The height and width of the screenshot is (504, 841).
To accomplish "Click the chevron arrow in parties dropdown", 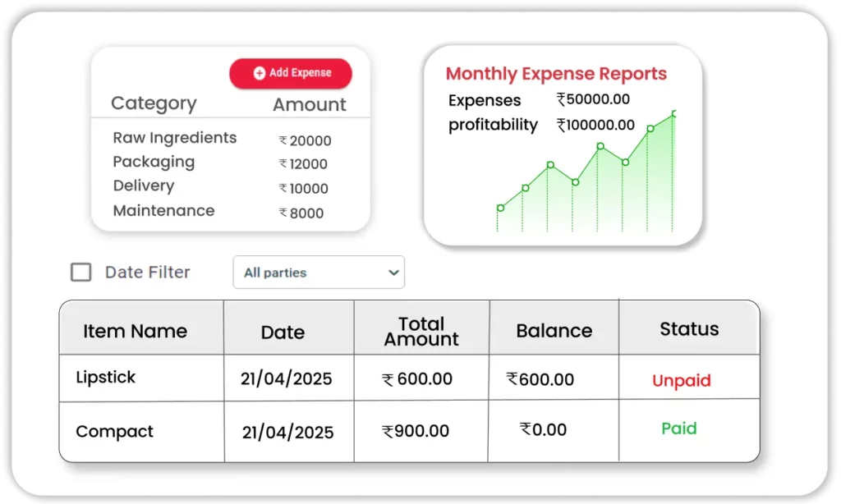I will pyautogui.click(x=393, y=273).
